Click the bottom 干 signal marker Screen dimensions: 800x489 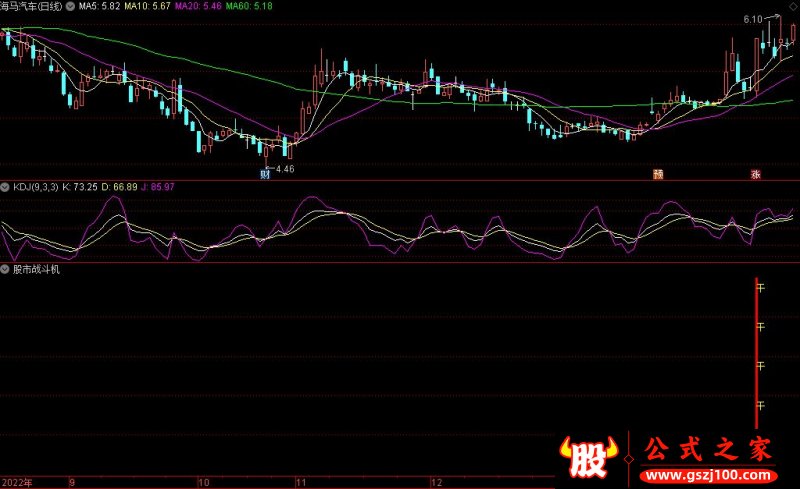(x=761, y=406)
